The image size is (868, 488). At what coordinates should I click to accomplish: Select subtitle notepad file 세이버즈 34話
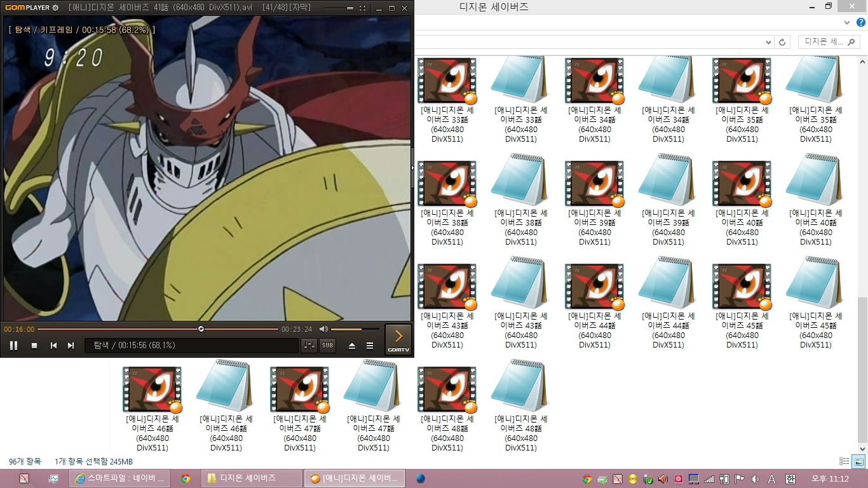668,100
